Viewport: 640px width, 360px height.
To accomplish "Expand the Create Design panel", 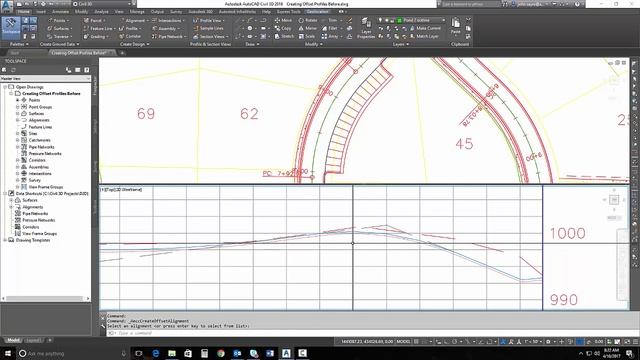I will (135, 44).
